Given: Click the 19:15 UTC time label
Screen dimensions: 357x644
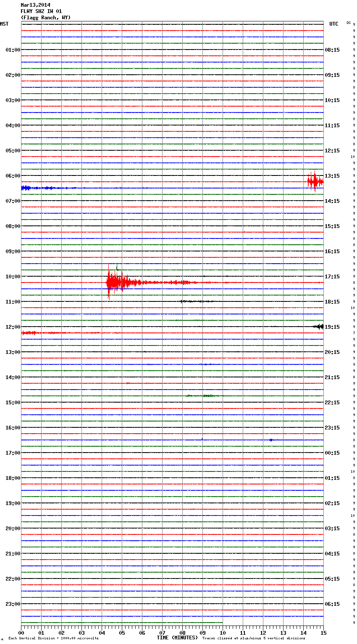Looking at the screenshot, I should (332, 327).
